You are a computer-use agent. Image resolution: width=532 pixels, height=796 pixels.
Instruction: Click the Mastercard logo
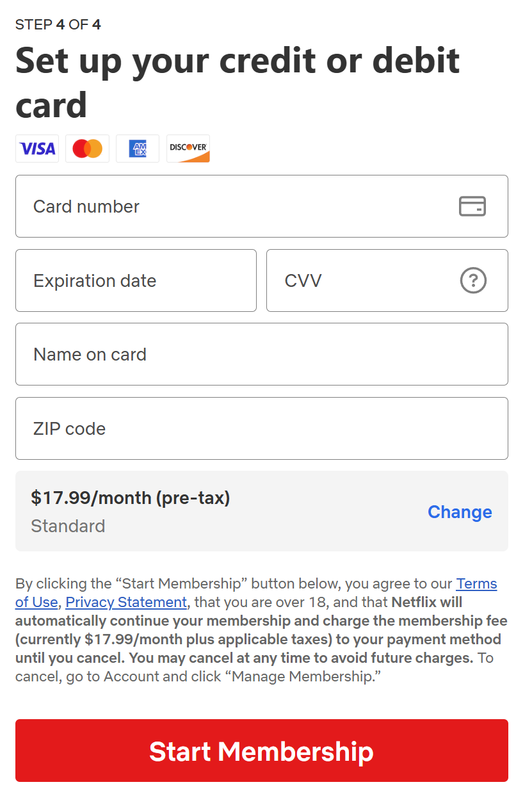point(87,149)
